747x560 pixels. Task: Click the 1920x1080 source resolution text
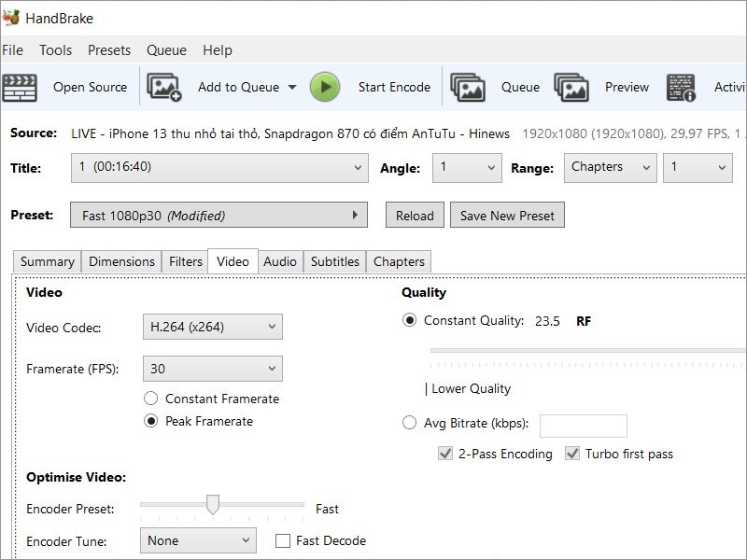pos(555,133)
